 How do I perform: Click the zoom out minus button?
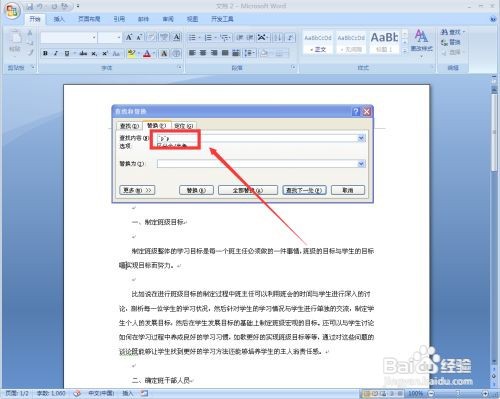coord(431,394)
